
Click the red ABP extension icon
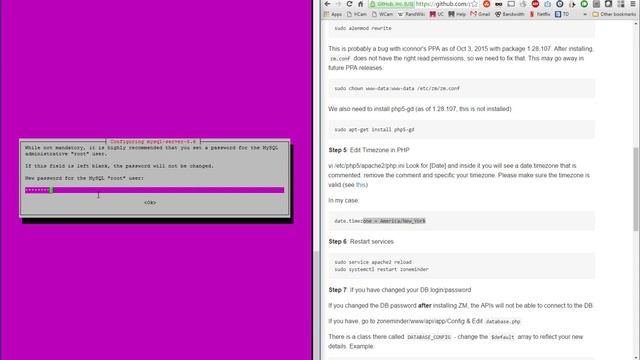pos(535,4)
